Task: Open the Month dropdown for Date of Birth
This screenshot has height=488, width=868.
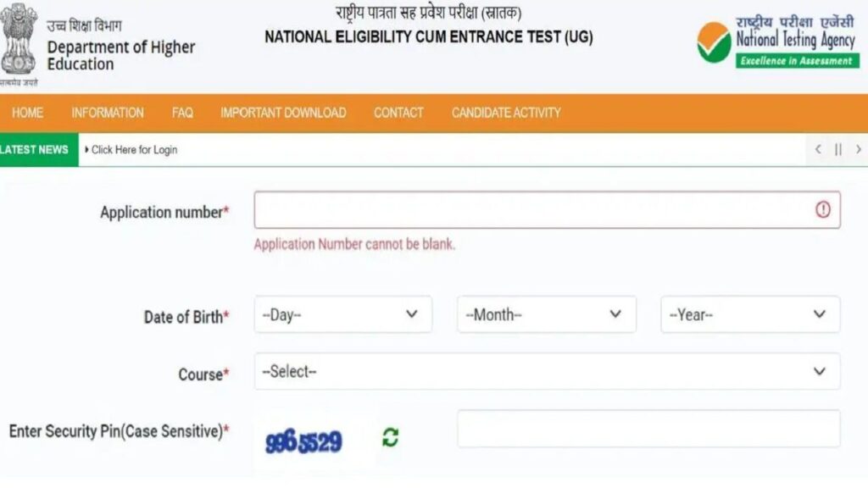Action: point(547,314)
